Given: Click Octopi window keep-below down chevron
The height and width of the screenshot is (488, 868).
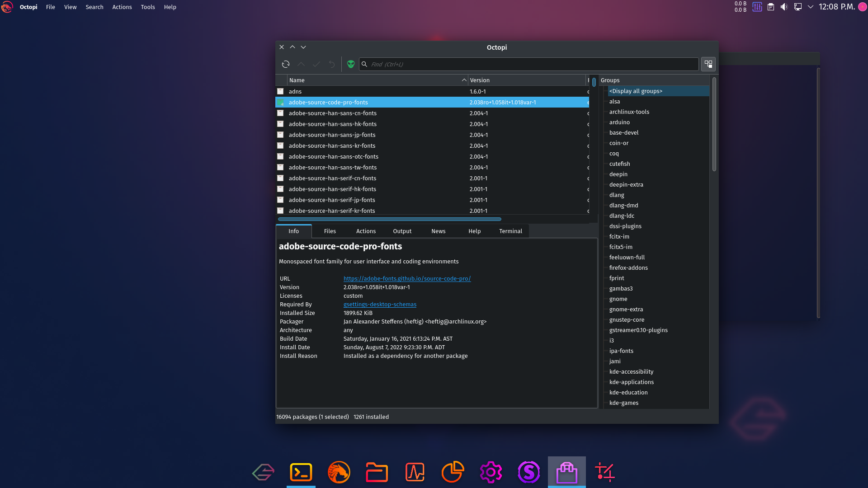Looking at the screenshot, I should 303,47.
